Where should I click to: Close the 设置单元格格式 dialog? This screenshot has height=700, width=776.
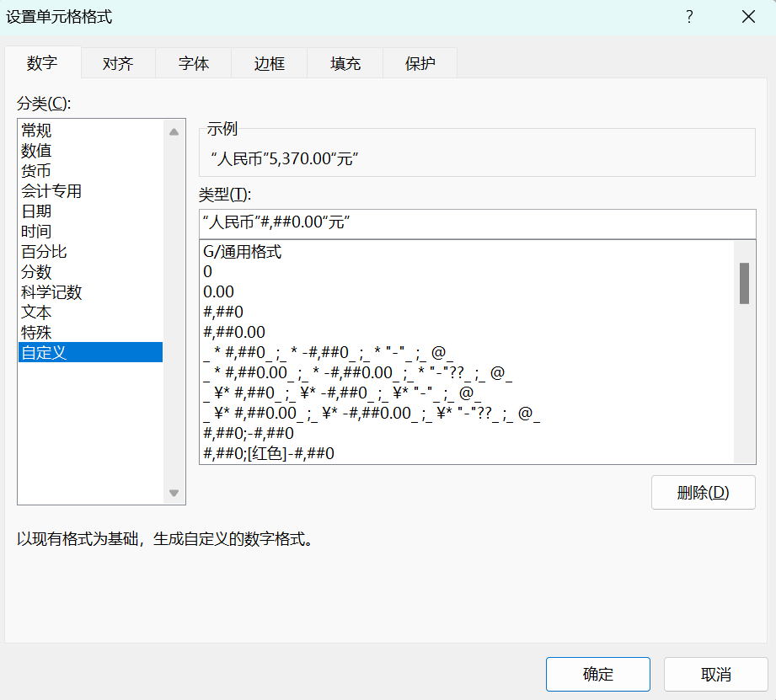pyautogui.click(x=748, y=17)
